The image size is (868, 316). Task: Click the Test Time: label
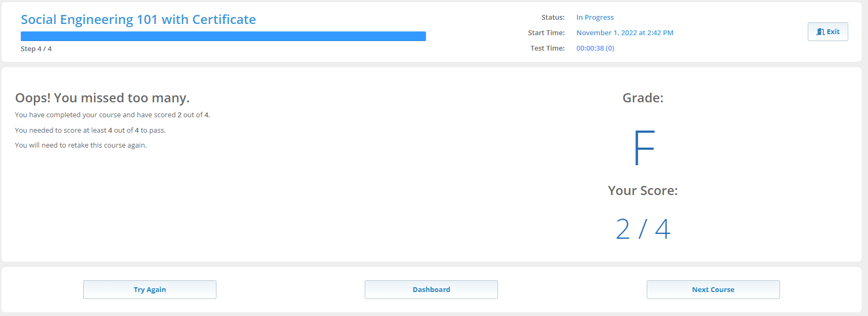547,48
